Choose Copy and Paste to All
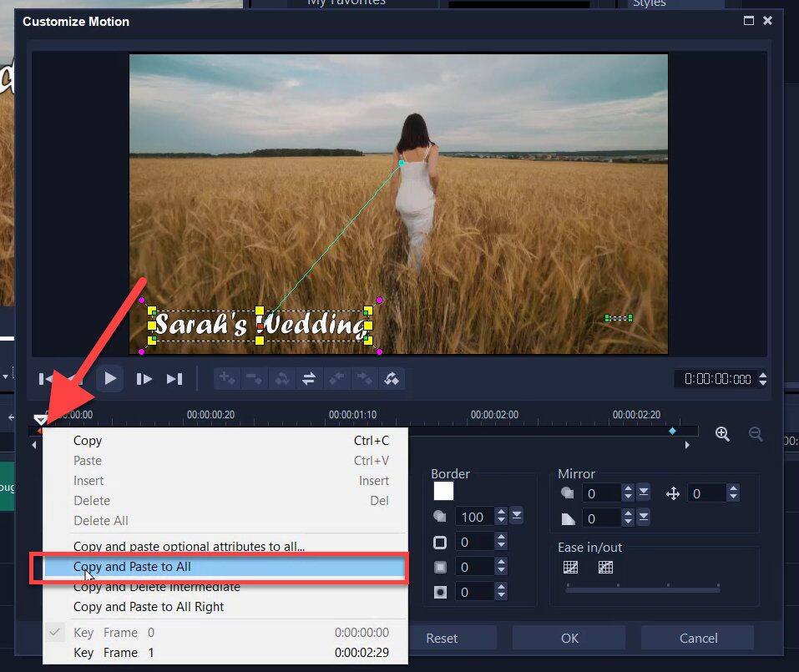The height and width of the screenshot is (672, 799). pyautogui.click(x=132, y=566)
